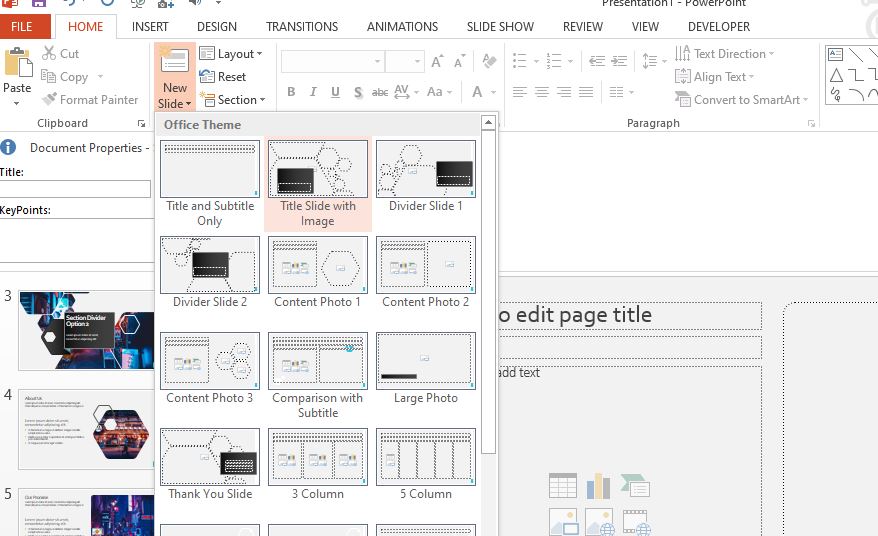Decrease list indent level

click(597, 61)
